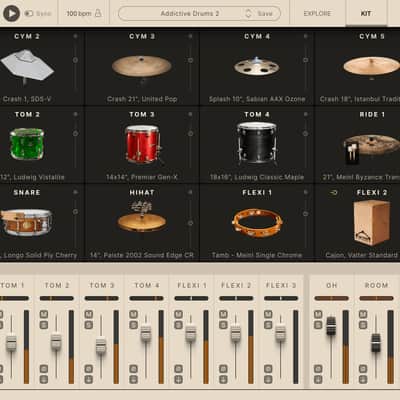The width and height of the screenshot is (400, 400).
Task: Select the FLEXI 1 tambourine image
Action: click(x=257, y=222)
